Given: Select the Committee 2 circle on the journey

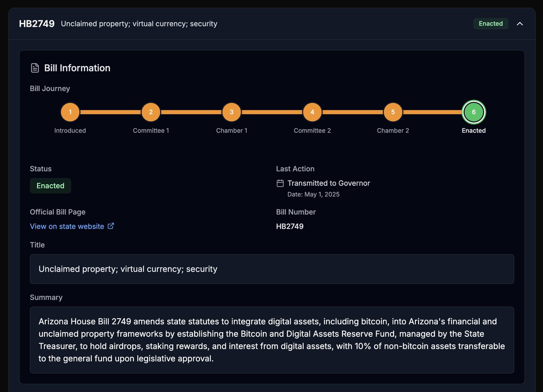Looking at the screenshot, I should coord(312,112).
